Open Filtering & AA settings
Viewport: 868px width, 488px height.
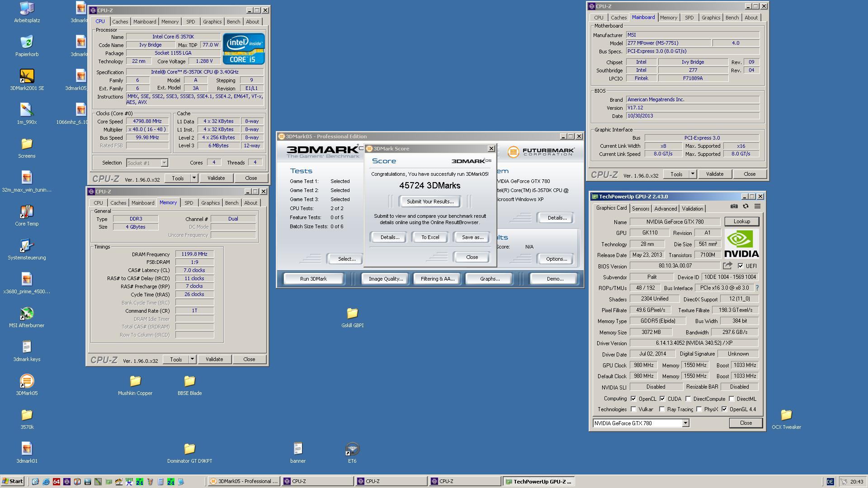click(x=437, y=279)
